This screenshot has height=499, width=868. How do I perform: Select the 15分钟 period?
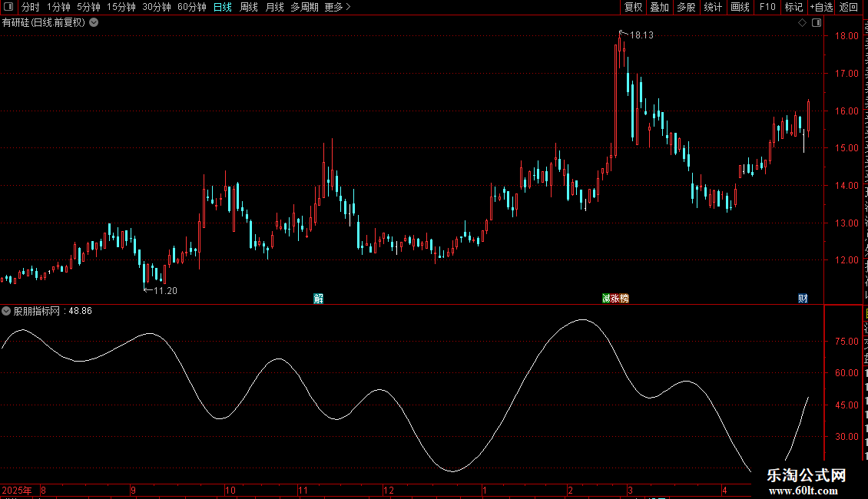pyautogui.click(x=121, y=7)
